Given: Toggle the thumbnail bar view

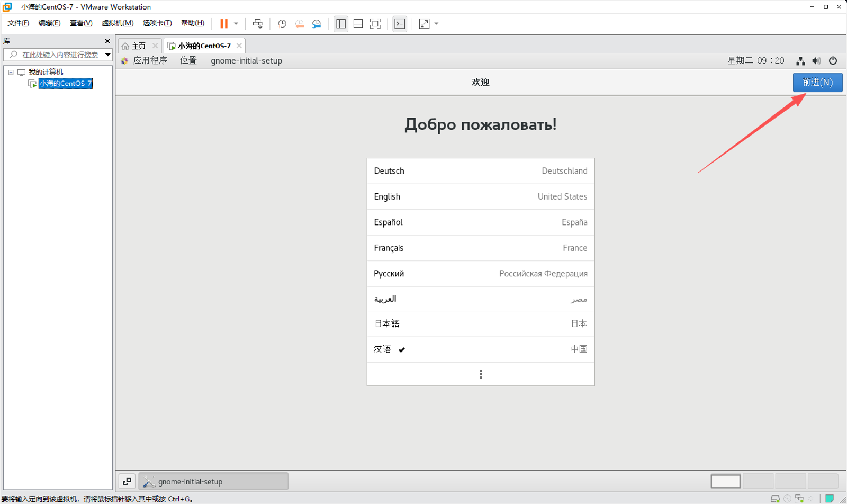Looking at the screenshot, I should click(358, 24).
